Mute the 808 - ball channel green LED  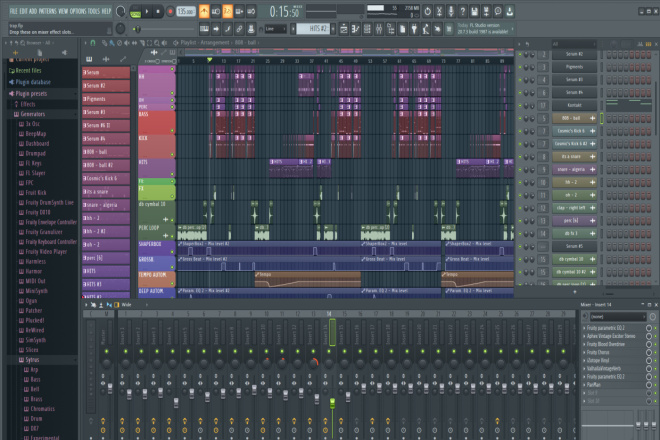point(520,118)
